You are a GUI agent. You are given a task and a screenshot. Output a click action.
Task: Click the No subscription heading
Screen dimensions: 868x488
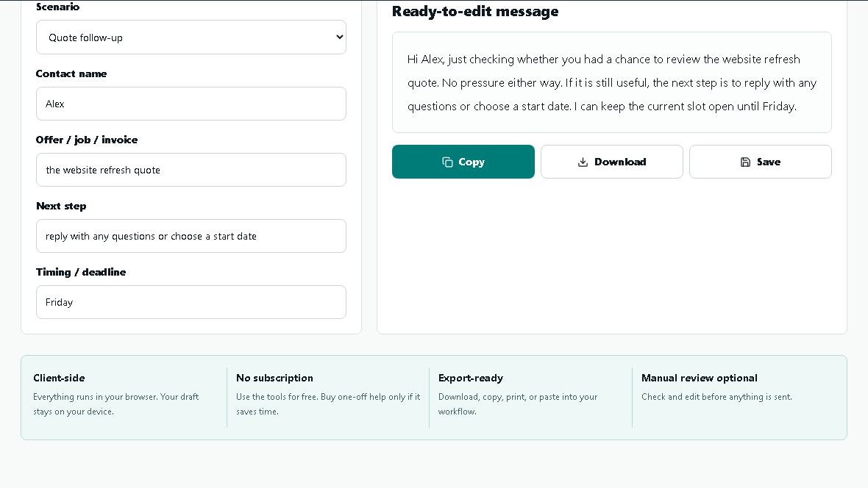pyautogui.click(x=274, y=378)
